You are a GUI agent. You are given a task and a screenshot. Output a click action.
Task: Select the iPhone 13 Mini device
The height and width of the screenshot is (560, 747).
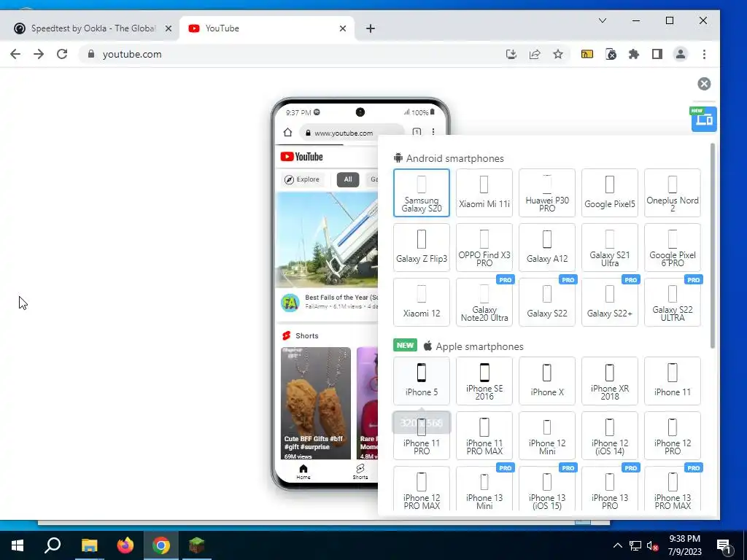[x=484, y=489]
